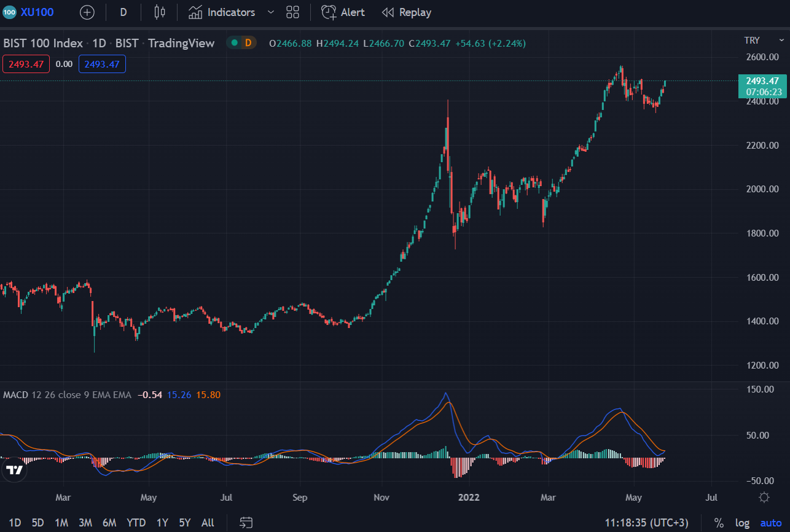Click the Nov label on the time axis
The image size is (790, 532).
pos(382,497)
